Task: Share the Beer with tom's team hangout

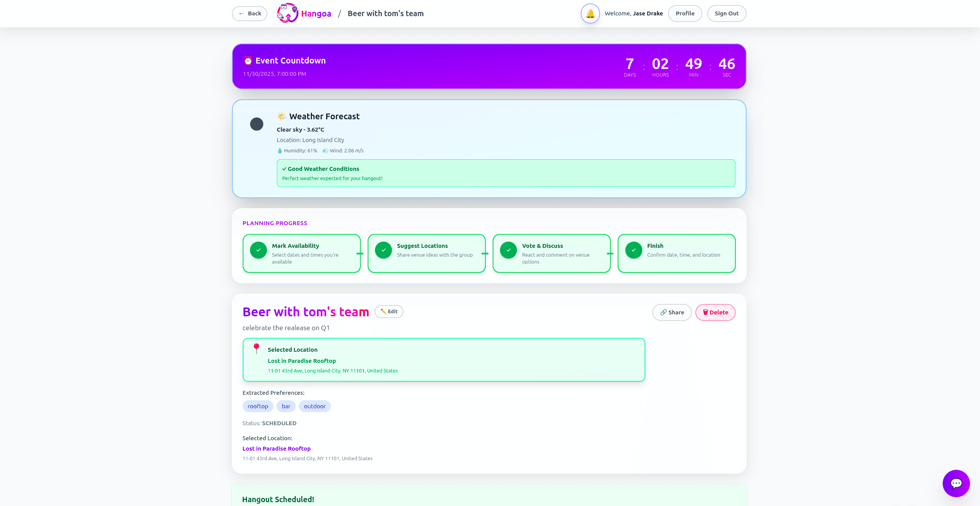Action: click(672, 312)
